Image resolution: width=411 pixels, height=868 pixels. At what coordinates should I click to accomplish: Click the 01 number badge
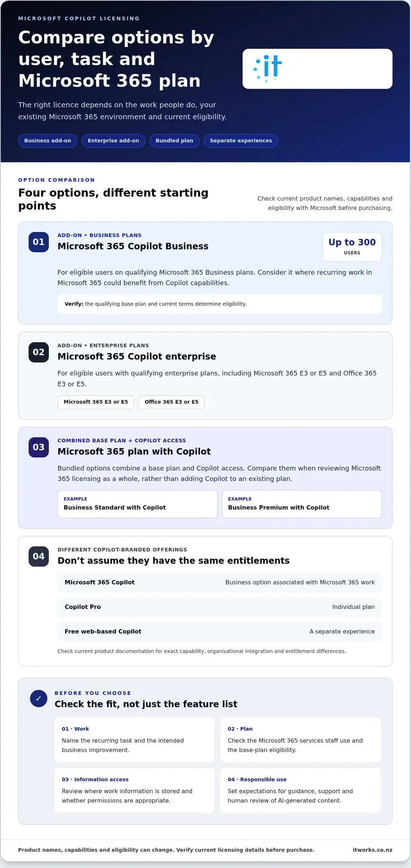pos(38,242)
